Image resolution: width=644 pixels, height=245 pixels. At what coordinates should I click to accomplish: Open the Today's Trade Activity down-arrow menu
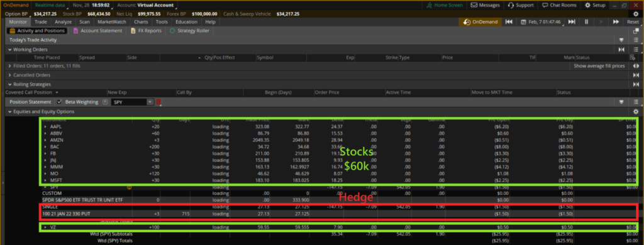(621, 40)
